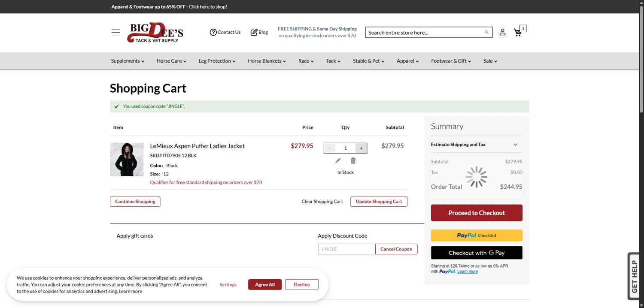
Task: Remove jacket with trash icon
Action: point(353,160)
